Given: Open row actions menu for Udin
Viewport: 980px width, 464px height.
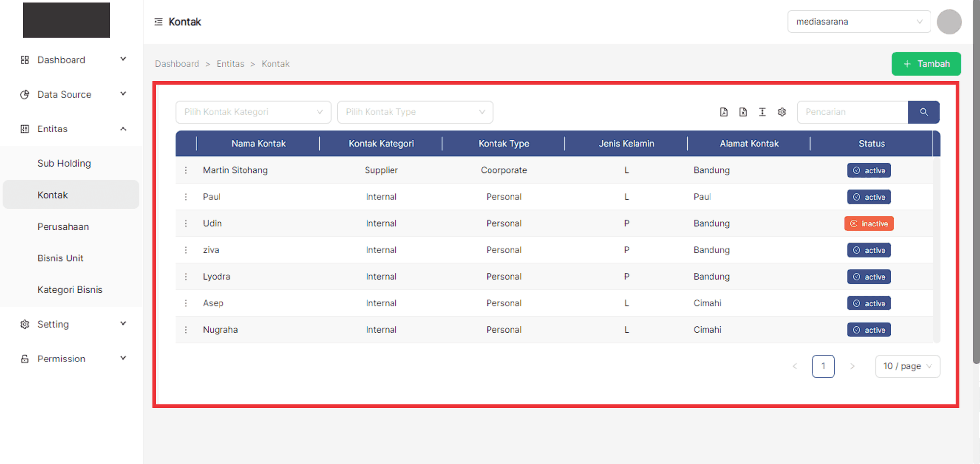Looking at the screenshot, I should pos(186,223).
